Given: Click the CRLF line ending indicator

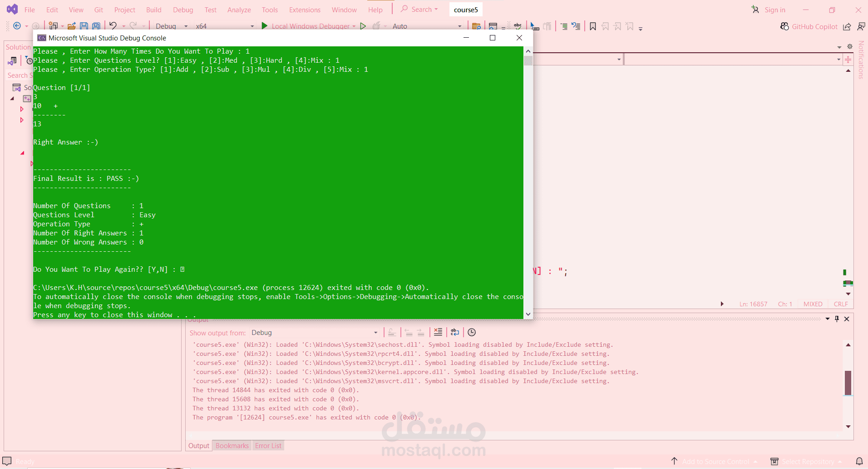Looking at the screenshot, I should click(841, 304).
